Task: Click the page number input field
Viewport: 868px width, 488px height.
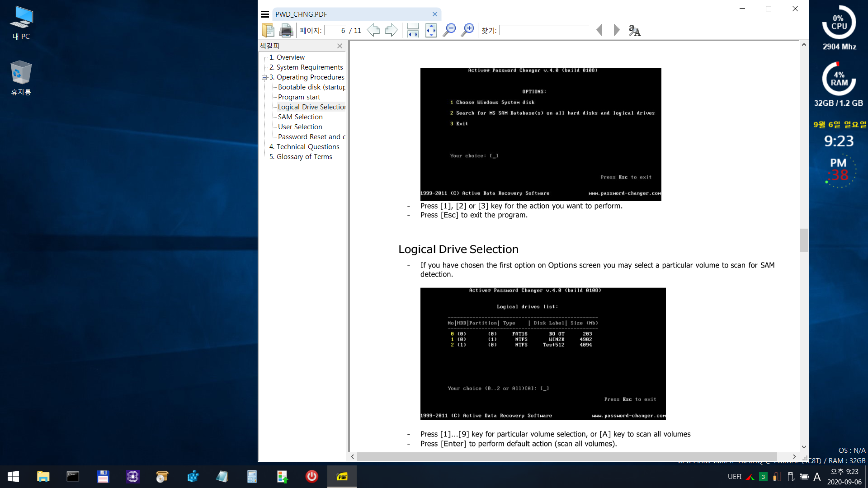Action: point(335,30)
